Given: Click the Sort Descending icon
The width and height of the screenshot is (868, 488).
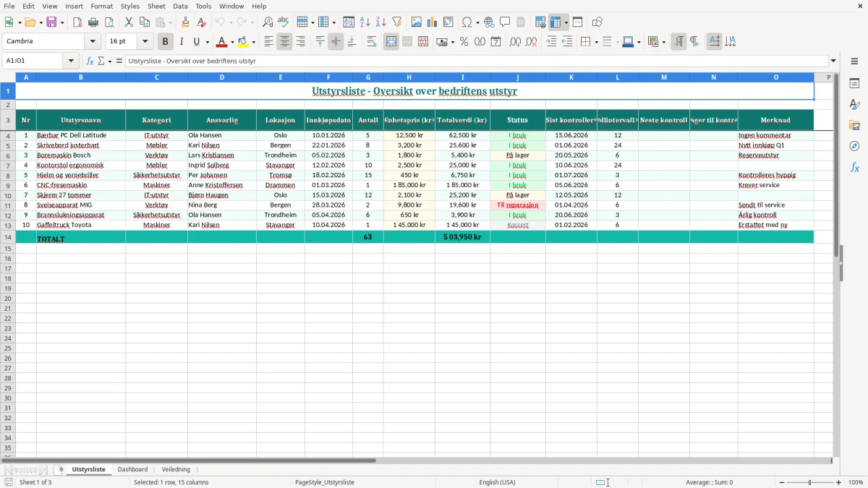Looking at the screenshot, I should click(x=380, y=22).
